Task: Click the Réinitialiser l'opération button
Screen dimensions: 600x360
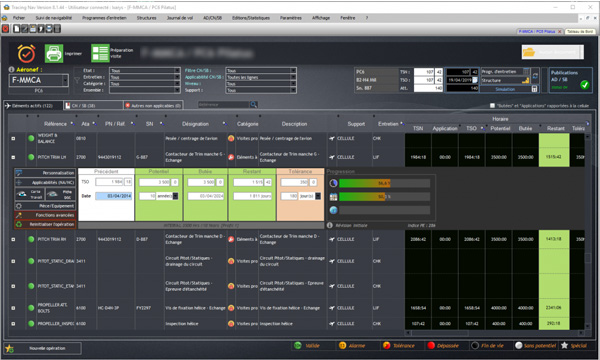Action: [45, 225]
